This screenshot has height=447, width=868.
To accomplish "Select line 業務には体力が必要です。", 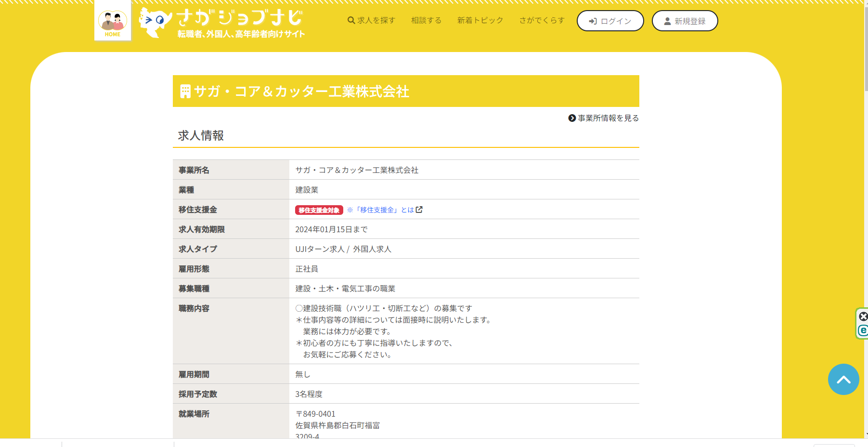I will (x=347, y=331).
